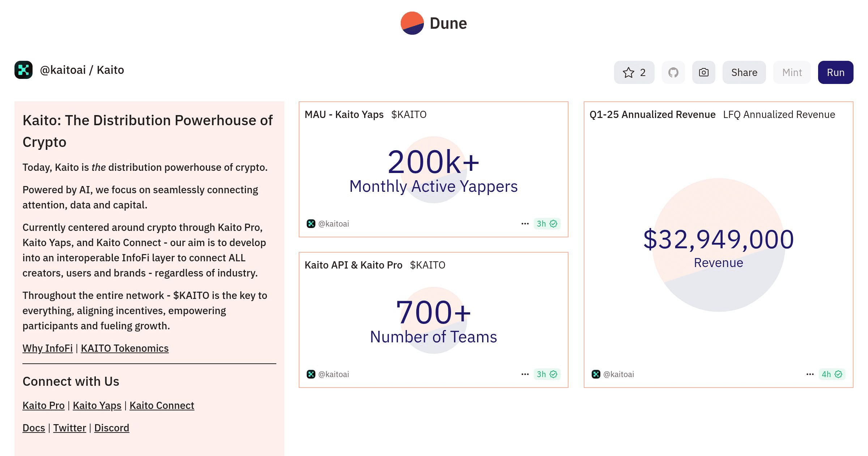The height and width of the screenshot is (456, 868).
Task: Follow the Kaito Yaps link
Action: click(97, 405)
